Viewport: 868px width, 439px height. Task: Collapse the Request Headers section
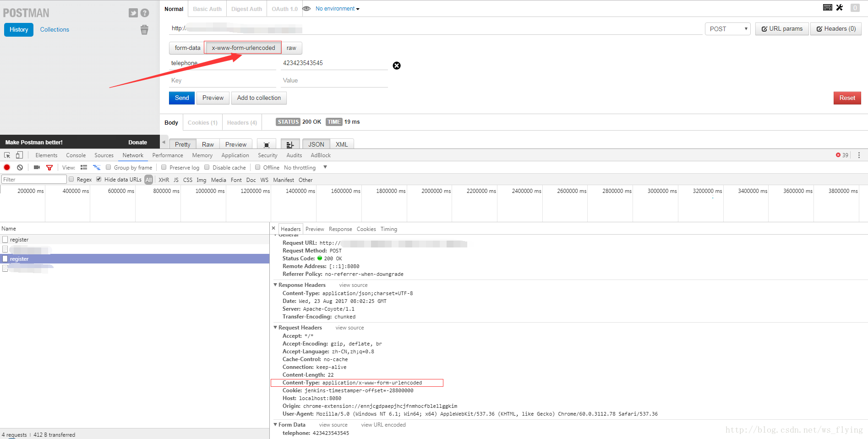click(x=275, y=327)
